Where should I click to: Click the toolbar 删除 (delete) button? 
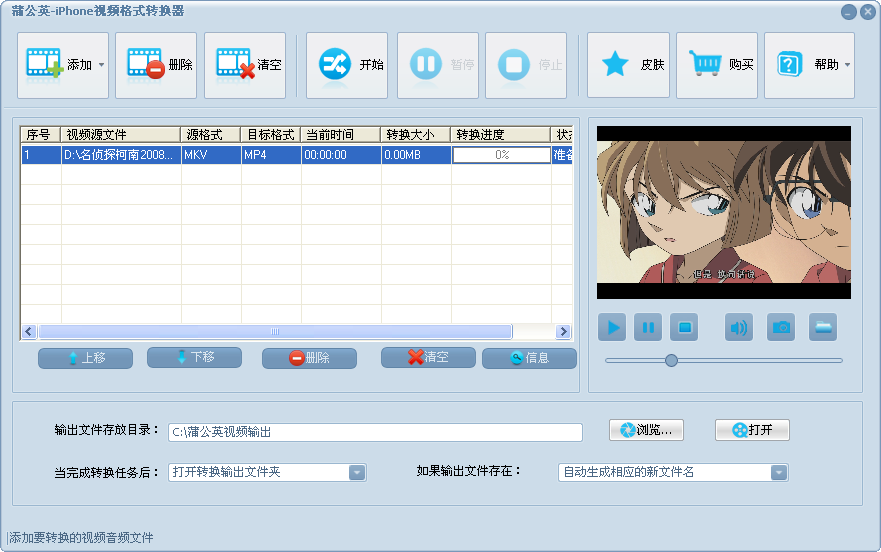click(156, 65)
